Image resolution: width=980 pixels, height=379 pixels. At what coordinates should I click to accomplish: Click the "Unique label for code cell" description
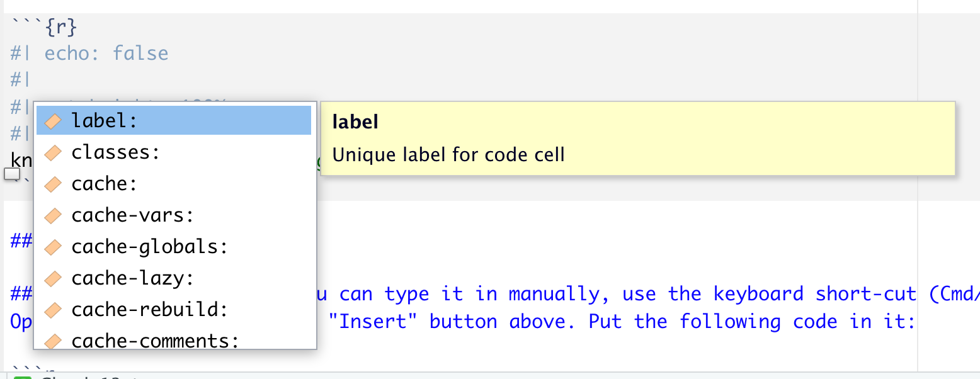448,154
